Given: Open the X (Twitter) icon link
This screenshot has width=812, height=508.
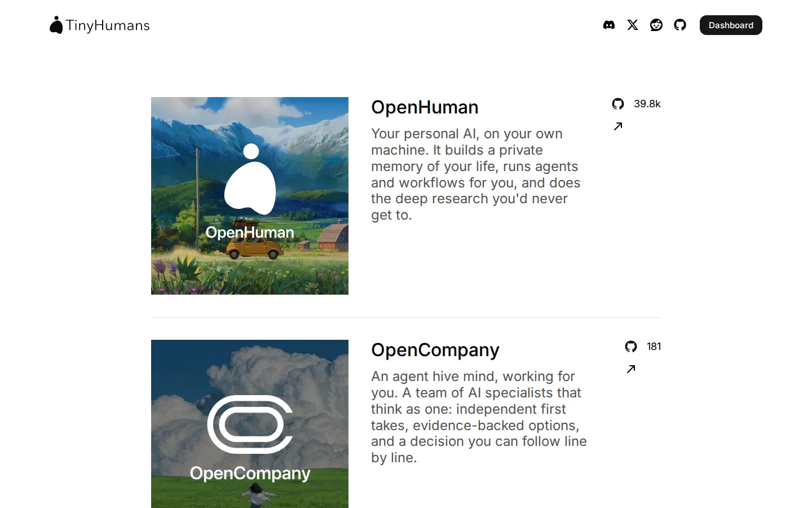Looking at the screenshot, I should pos(633,25).
